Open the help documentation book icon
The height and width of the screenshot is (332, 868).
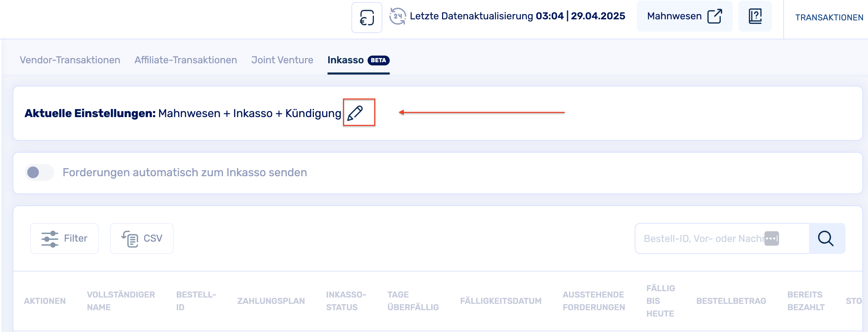click(x=755, y=17)
